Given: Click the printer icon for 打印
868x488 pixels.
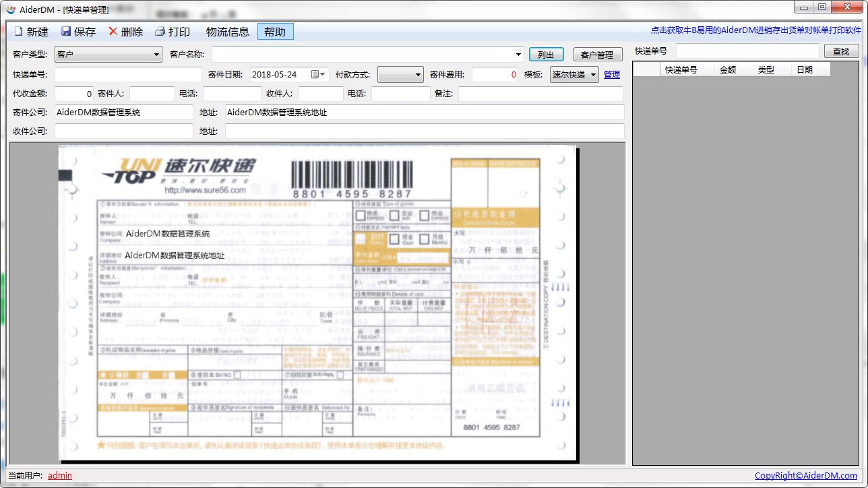Looking at the screenshot, I should 160,32.
